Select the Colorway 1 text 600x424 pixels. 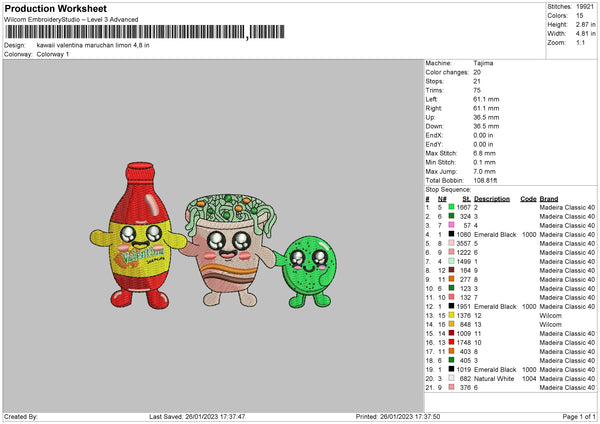pyautogui.click(x=53, y=54)
